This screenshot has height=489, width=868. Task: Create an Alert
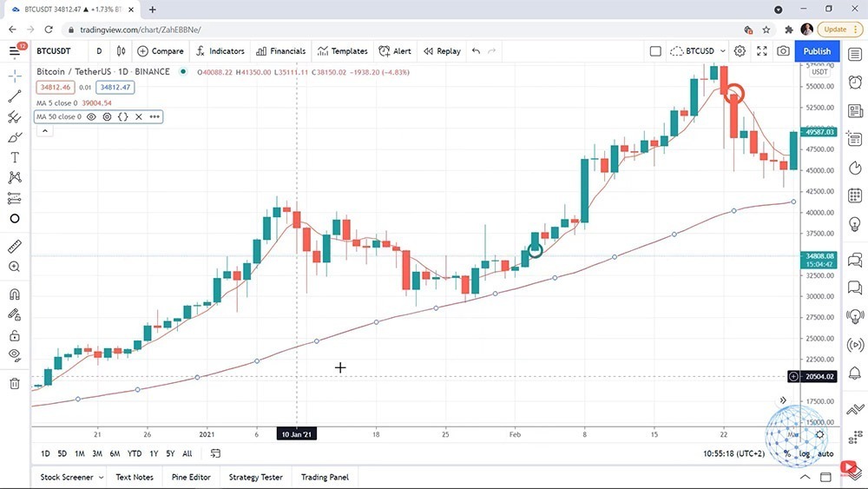click(395, 51)
